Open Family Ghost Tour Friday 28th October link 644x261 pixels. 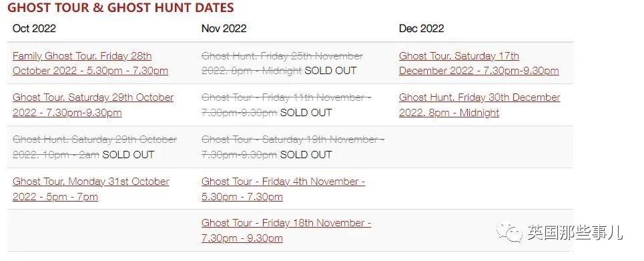tap(90, 63)
